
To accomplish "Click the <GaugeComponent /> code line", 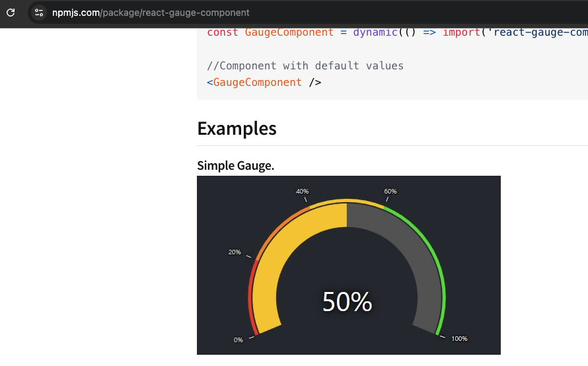I will 264,83.
